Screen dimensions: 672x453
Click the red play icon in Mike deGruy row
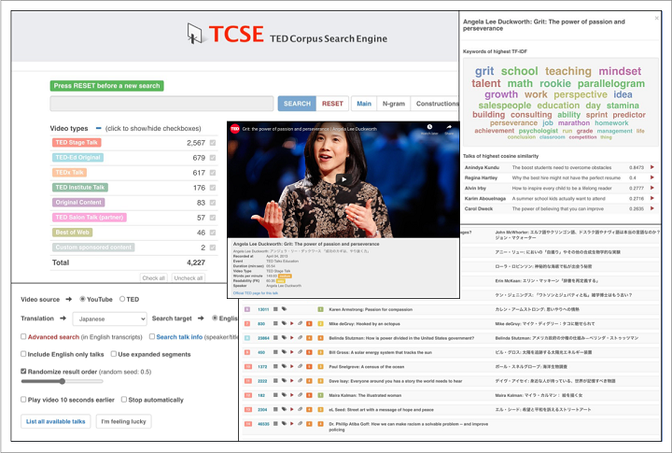(x=292, y=324)
